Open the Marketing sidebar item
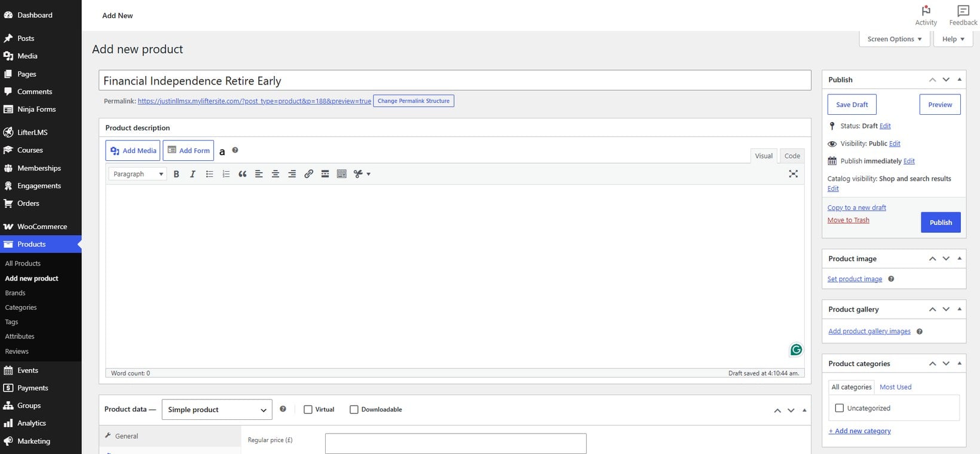 point(41,441)
